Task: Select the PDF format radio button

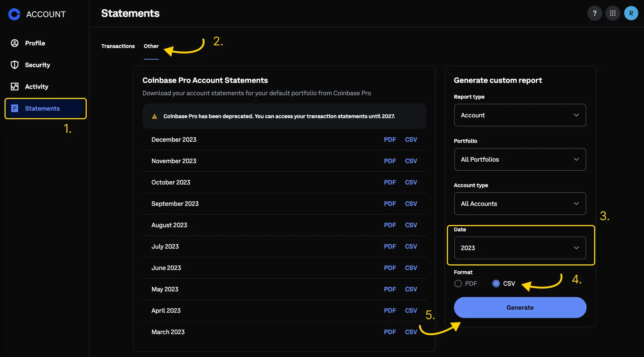Action: (458, 283)
